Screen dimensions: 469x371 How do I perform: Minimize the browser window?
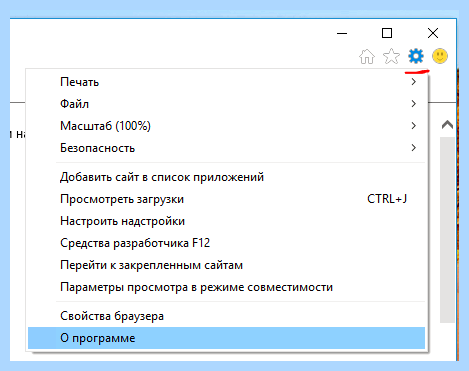tap(342, 33)
